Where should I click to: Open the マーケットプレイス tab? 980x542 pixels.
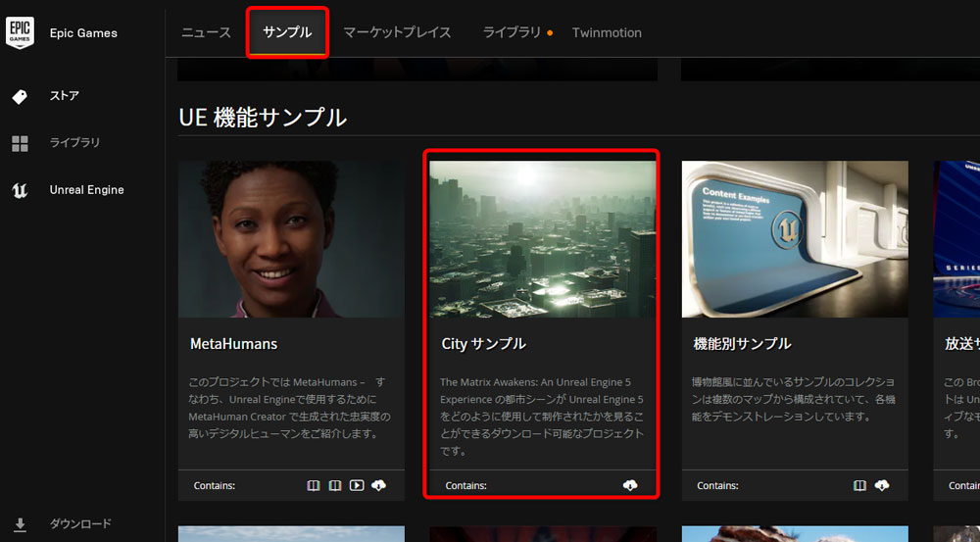pyautogui.click(x=397, y=32)
